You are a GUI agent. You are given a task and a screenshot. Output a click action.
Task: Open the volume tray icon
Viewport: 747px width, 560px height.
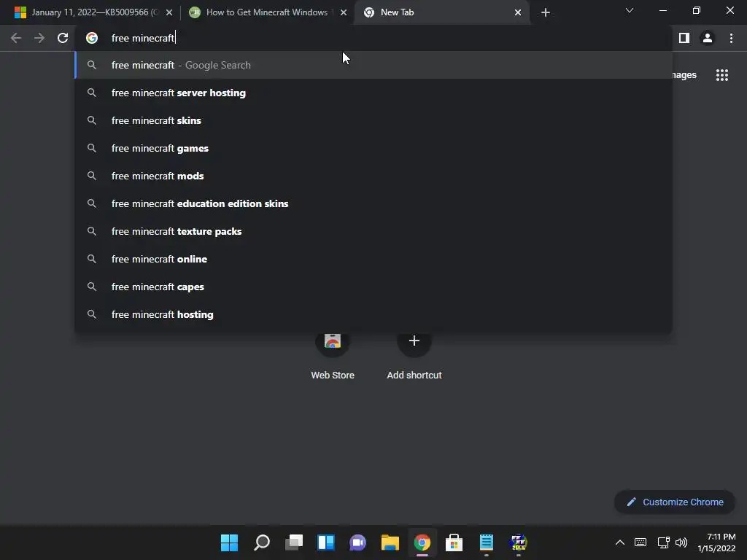[681, 542]
